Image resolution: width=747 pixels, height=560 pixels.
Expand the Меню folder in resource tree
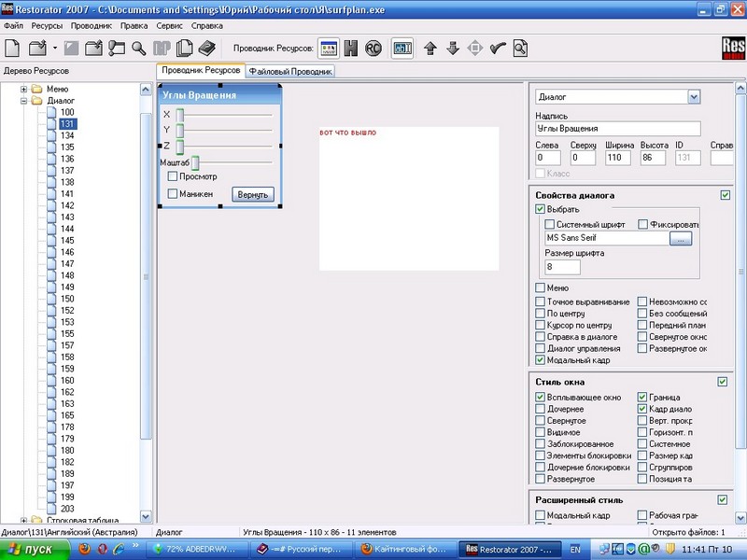tap(24, 89)
